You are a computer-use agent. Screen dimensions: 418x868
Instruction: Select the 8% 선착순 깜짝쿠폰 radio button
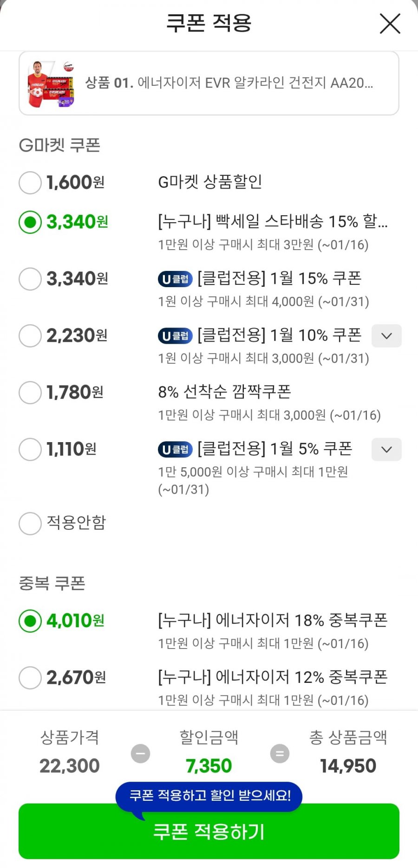pyautogui.click(x=30, y=392)
